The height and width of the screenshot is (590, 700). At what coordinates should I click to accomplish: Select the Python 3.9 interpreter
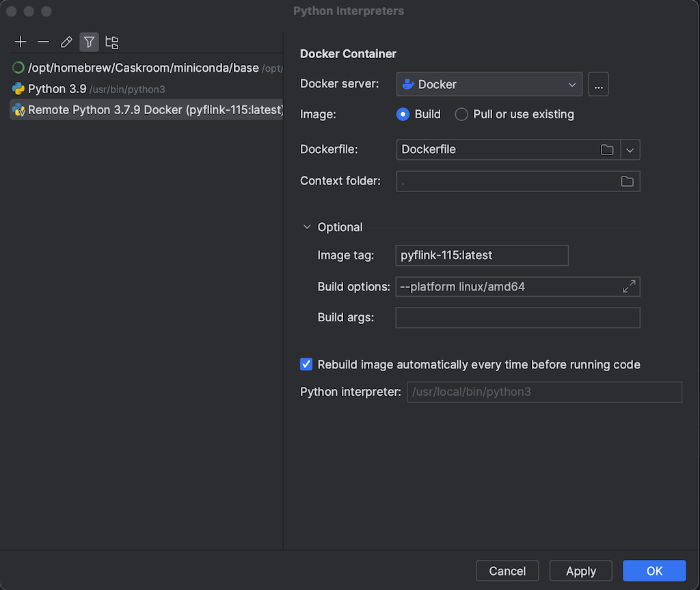[x=57, y=89]
